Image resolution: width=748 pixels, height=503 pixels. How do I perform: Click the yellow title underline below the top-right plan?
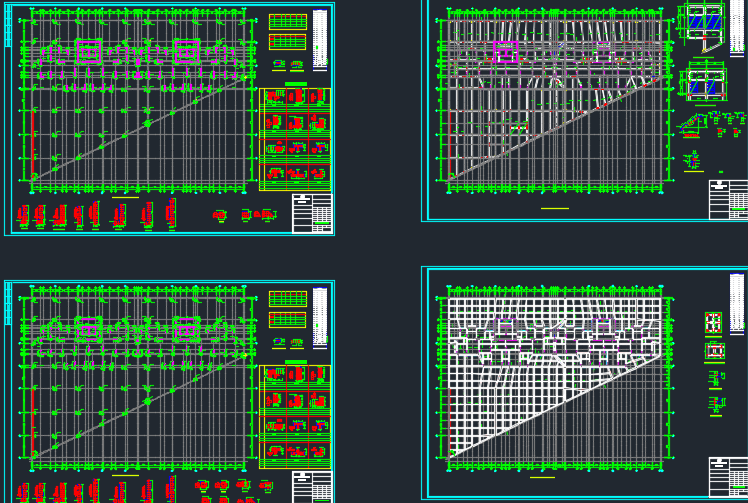pyautogui.click(x=555, y=209)
